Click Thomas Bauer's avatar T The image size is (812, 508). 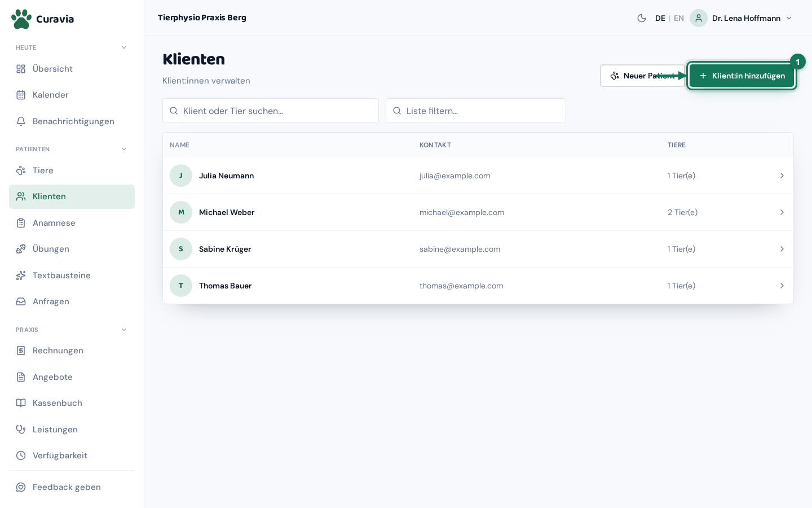(181, 286)
